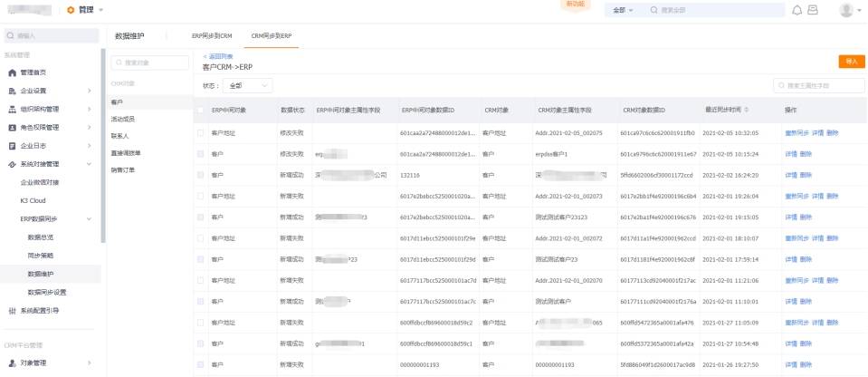Image resolution: width=868 pixels, height=377 pixels.
Task: Collapse the ERP数据同步 submenu chevron
Action: [x=89, y=219]
